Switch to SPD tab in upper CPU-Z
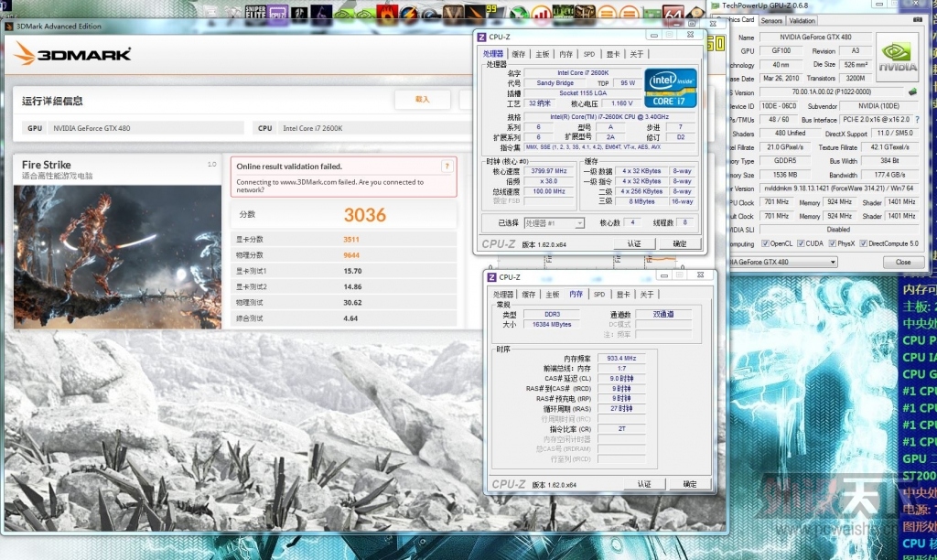This screenshot has height=560, width=937. (589, 54)
